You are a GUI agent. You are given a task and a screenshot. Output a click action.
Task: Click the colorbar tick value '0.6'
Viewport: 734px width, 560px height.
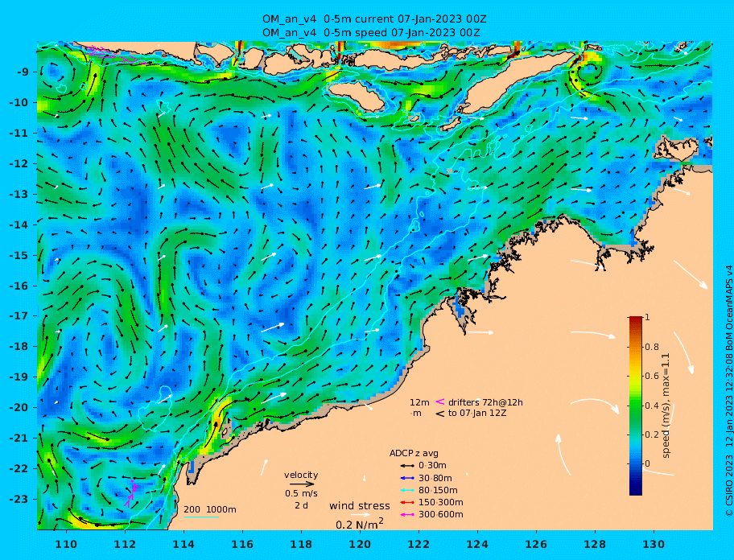click(x=652, y=376)
